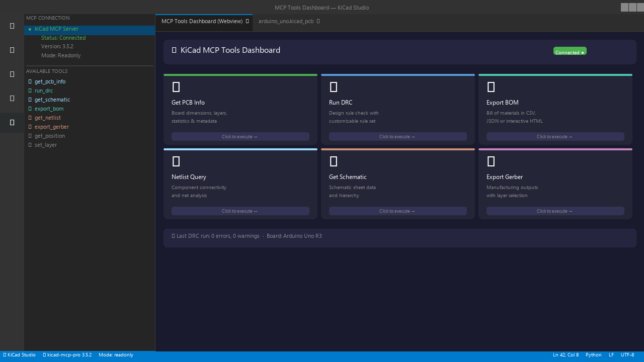Click the LF line ending indicator

pos(611,355)
